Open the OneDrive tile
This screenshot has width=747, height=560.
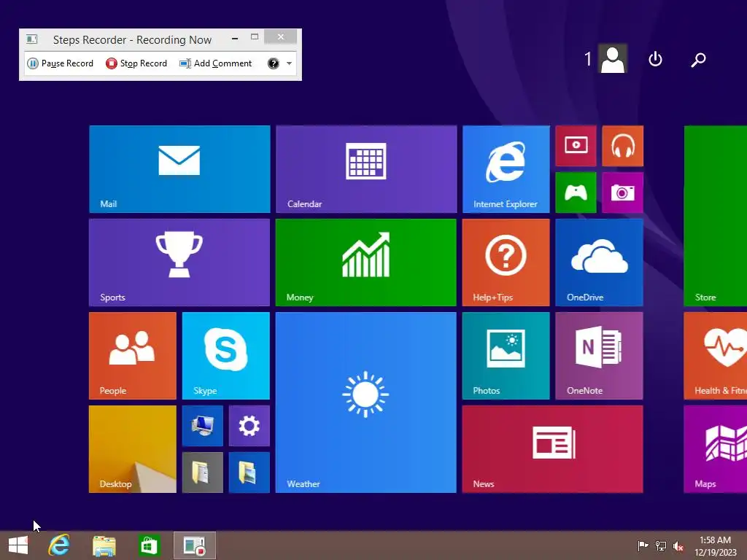tap(600, 262)
